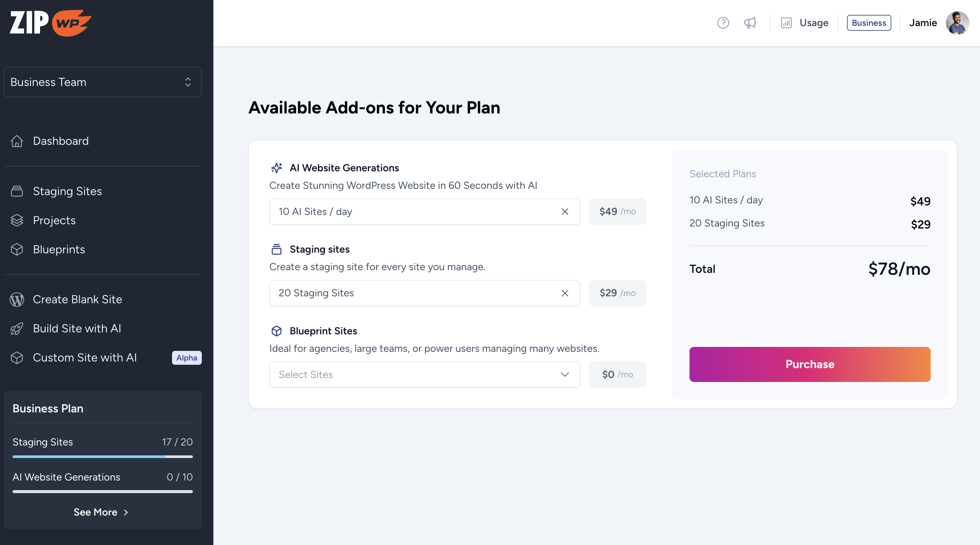Clear the 10 AI Sites selection
Viewport: 980px width, 545px height.
(564, 211)
